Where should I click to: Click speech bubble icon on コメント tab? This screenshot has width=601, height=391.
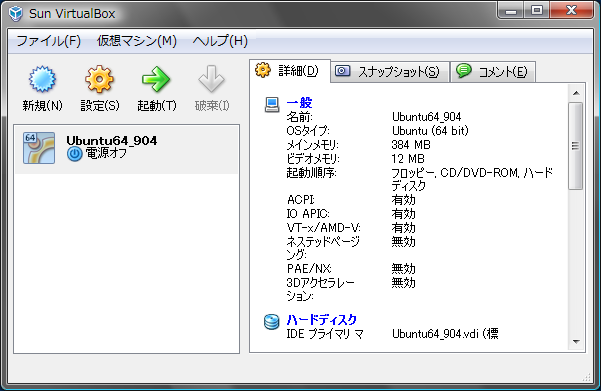[464, 71]
